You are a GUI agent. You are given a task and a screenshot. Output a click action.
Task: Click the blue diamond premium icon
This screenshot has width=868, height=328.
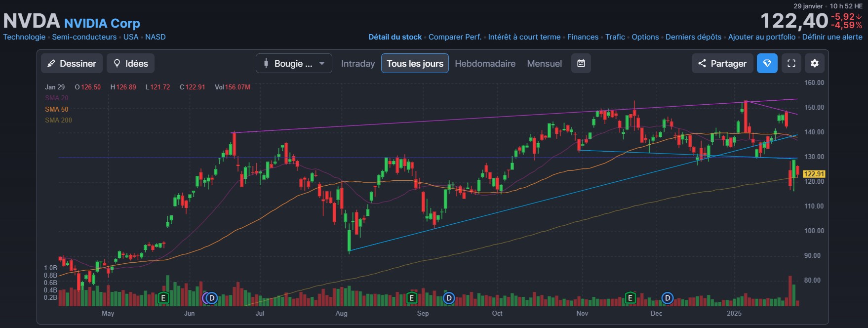(x=767, y=63)
